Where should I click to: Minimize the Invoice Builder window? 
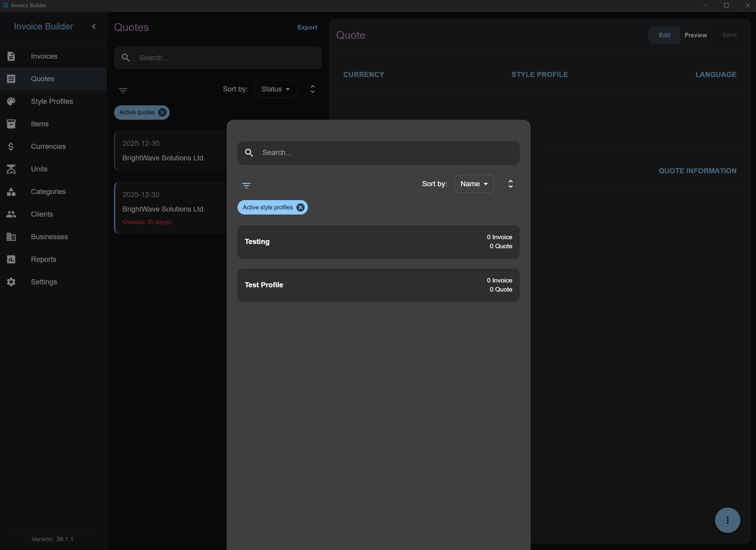pos(705,5)
